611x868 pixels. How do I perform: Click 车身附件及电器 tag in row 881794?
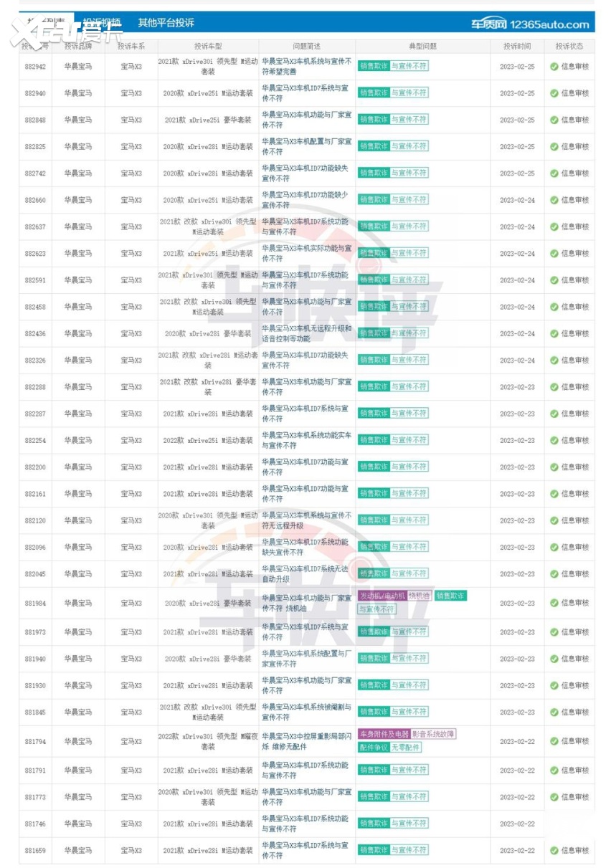coord(384,734)
